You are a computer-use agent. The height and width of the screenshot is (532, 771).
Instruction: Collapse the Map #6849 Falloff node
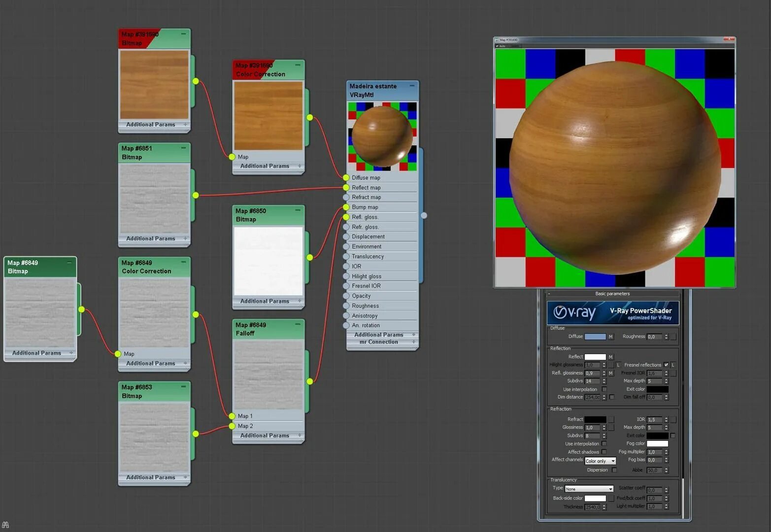[298, 325]
